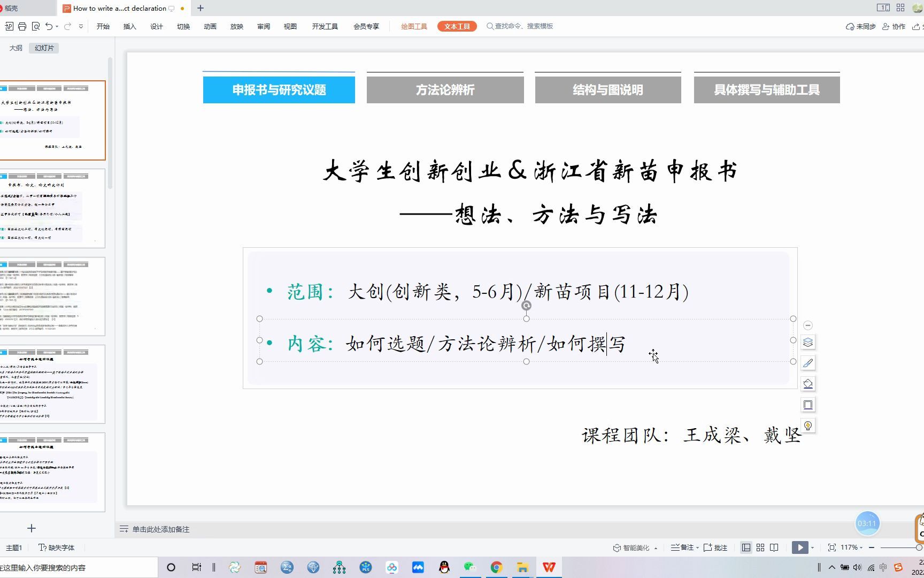Click the shape outline square icon
Screen dimensions: 924x578
[808, 405]
